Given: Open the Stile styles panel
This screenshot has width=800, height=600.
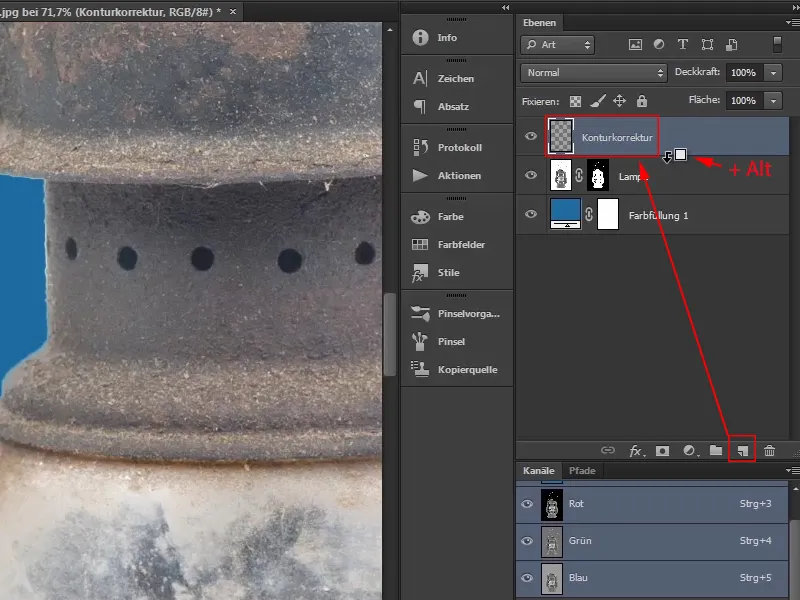Looking at the screenshot, I should tap(435, 273).
